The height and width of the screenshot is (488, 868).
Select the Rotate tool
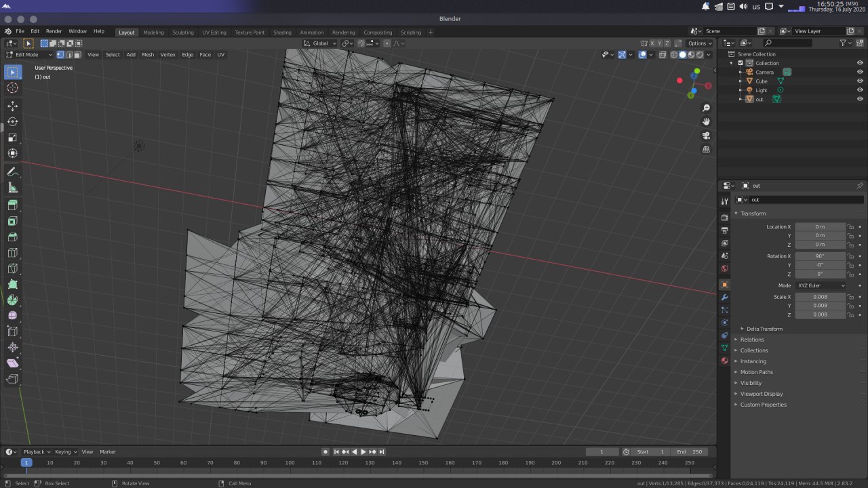click(13, 122)
